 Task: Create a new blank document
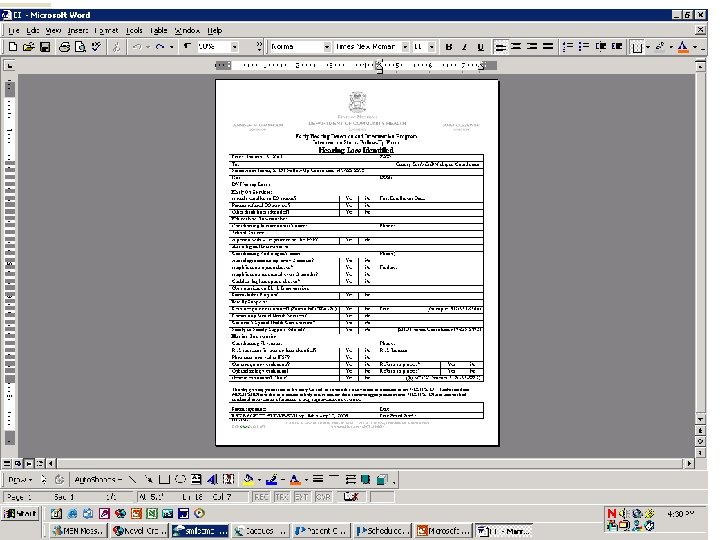(x=13, y=46)
